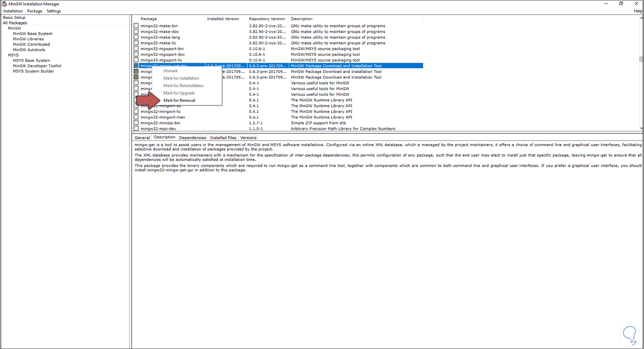Switch to the Versions tab
The height and width of the screenshot is (349, 644).
pos(248,138)
